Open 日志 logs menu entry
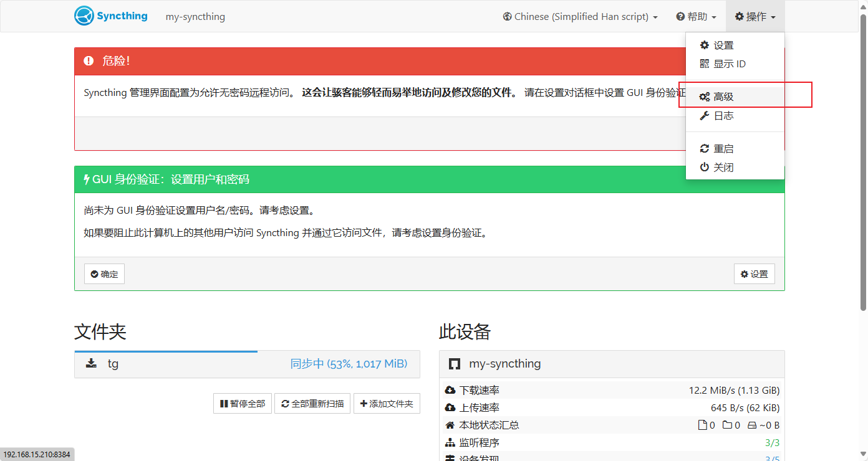This screenshot has width=868, height=461. point(735,116)
